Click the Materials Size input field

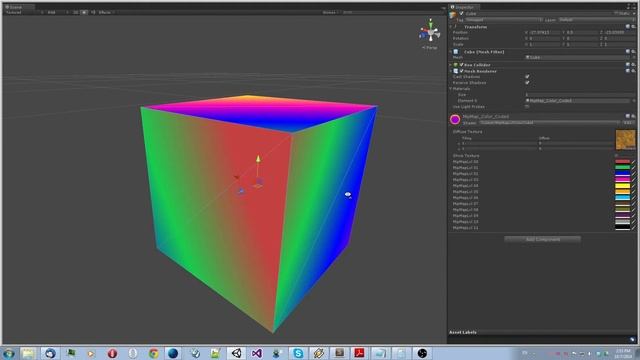pos(580,95)
